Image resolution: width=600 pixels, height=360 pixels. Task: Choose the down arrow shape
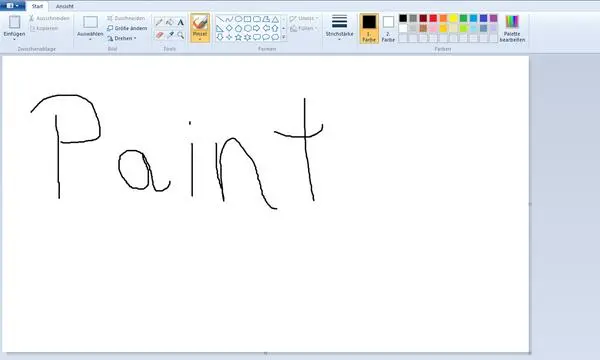click(220, 37)
